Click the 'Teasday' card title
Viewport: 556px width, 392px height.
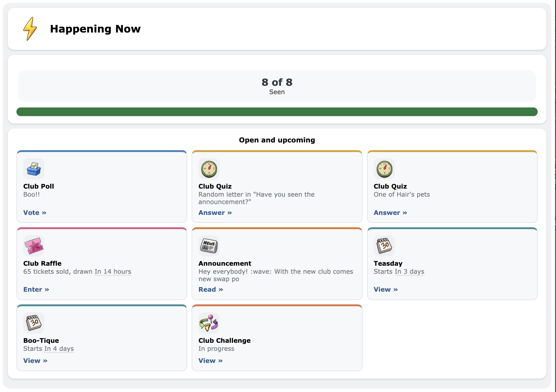[388, 264]
